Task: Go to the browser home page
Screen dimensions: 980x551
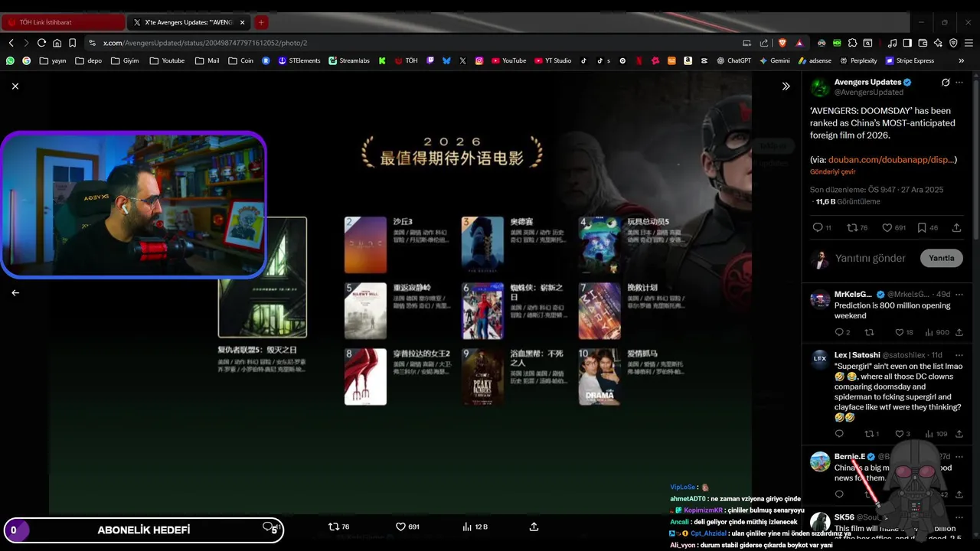Action: 57,43
